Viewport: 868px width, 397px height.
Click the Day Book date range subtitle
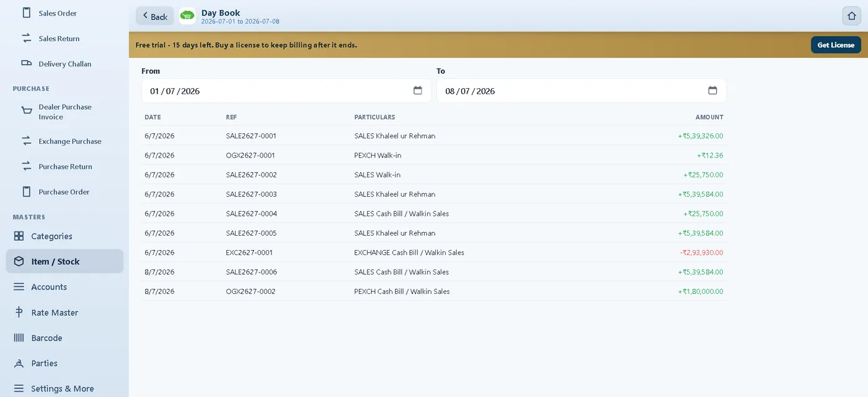(240, 22)
